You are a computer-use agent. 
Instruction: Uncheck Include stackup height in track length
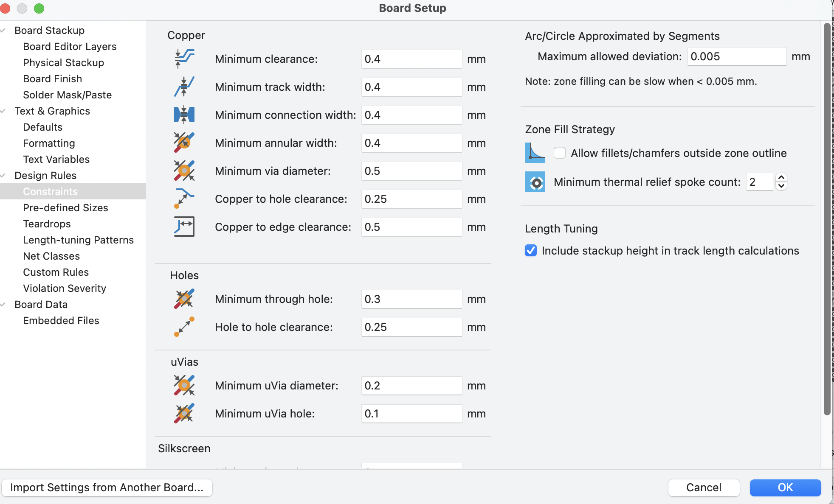(531, 251)
